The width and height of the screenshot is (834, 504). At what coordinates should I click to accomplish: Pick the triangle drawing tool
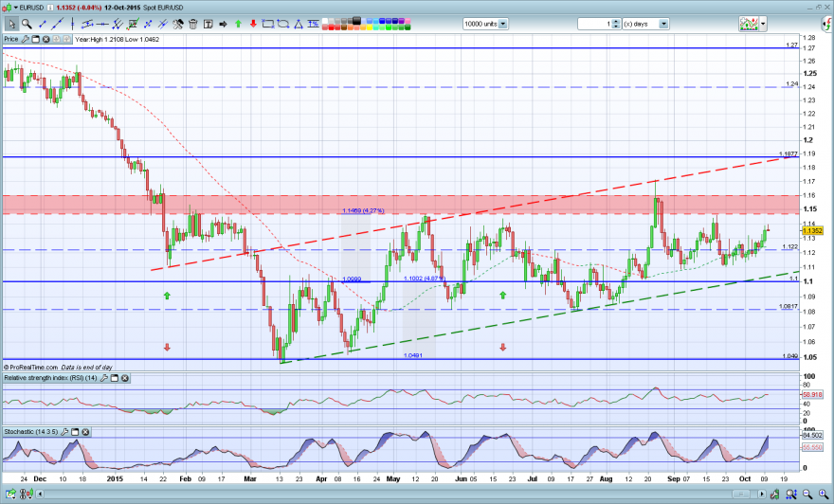click(299, 24)
